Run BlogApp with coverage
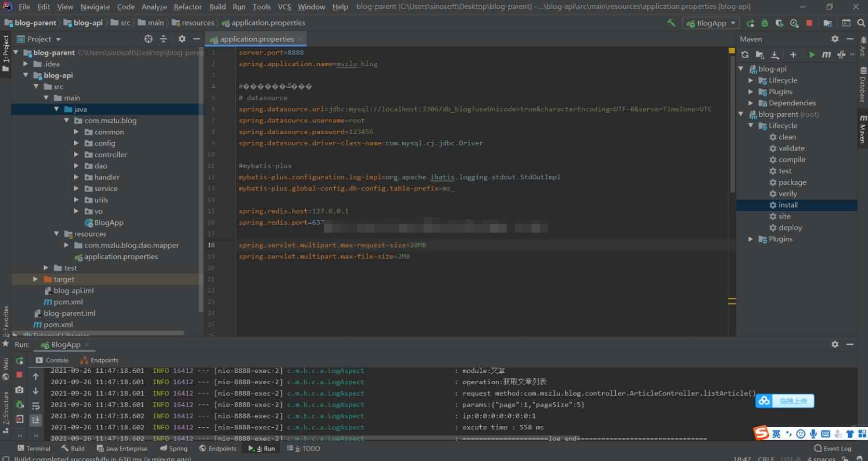 click(x=779, y=23)
